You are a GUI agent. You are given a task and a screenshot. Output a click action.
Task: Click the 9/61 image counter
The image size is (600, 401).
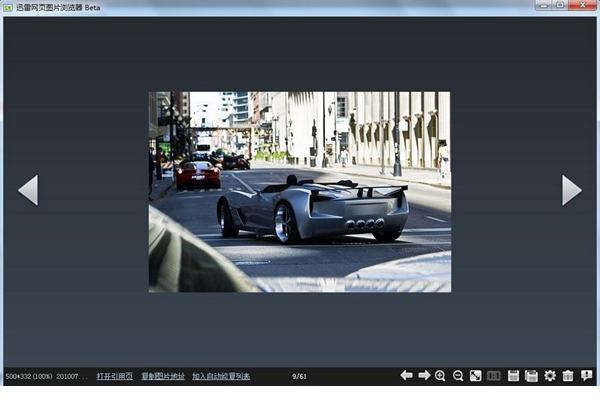(x=299, y=376)
